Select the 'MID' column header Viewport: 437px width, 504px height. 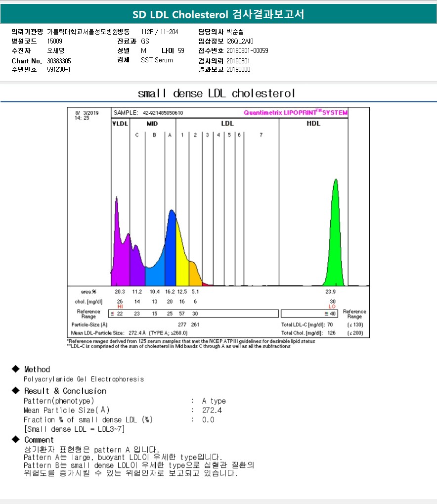(x=152, y=124)
